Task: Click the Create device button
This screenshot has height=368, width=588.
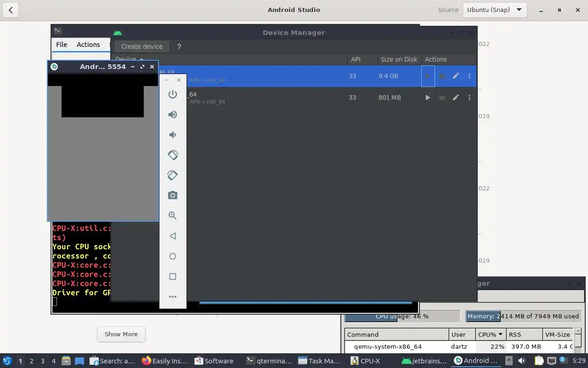Action: tap(142, 46)
